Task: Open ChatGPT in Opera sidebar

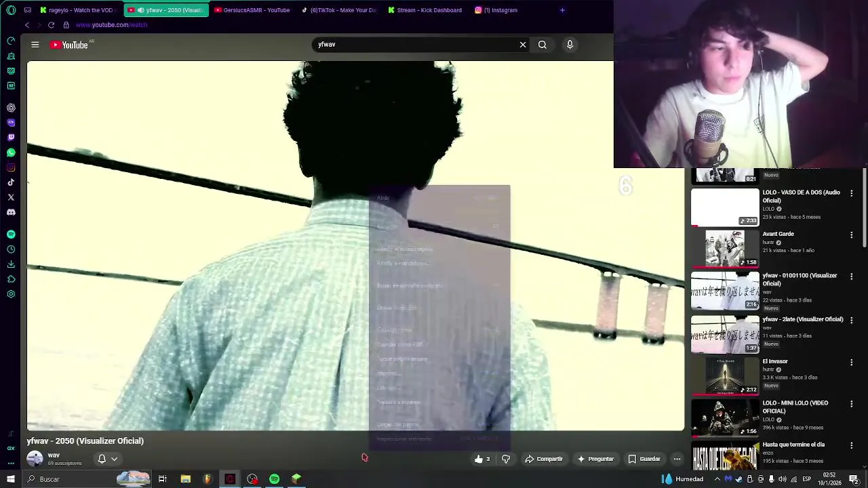Action: tap(11, 108)
